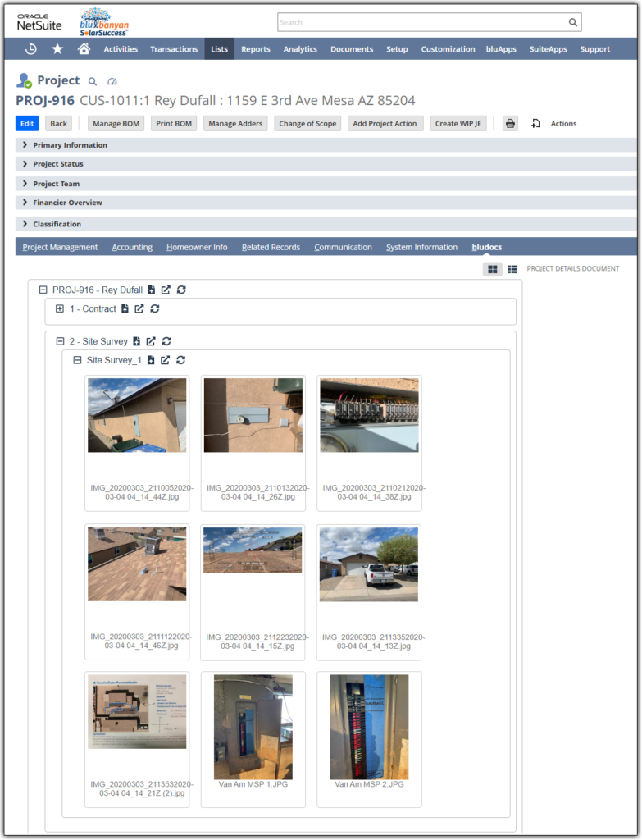Switch to grid thumbnail view
The width and height of the screenshot is (642, 840).
(493, 269)
